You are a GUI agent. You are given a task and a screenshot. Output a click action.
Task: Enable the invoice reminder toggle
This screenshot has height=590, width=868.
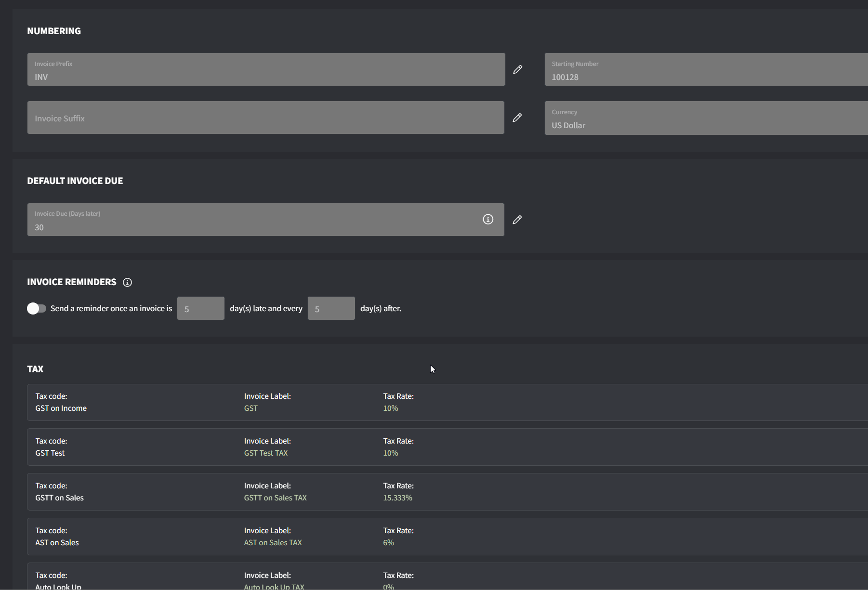[x=36, y=308]
